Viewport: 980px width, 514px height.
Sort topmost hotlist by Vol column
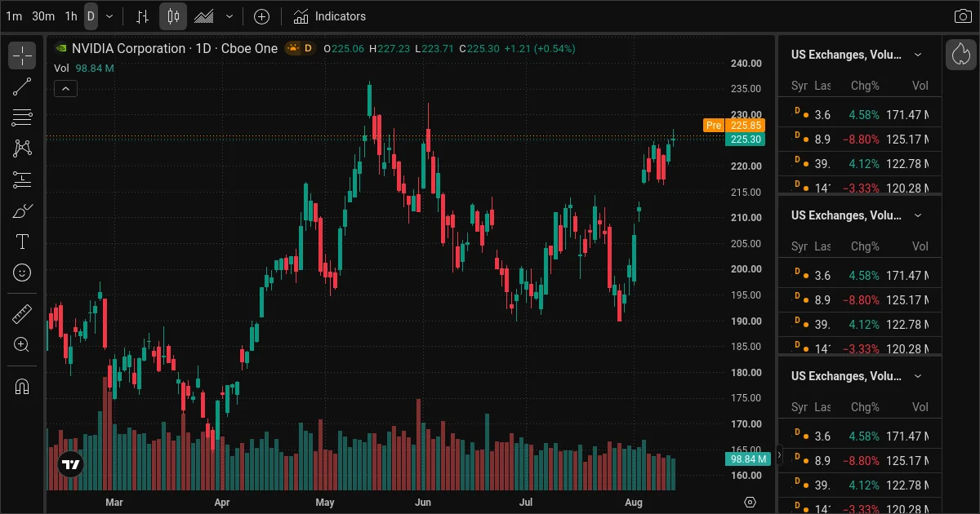(x=920, y=86)
